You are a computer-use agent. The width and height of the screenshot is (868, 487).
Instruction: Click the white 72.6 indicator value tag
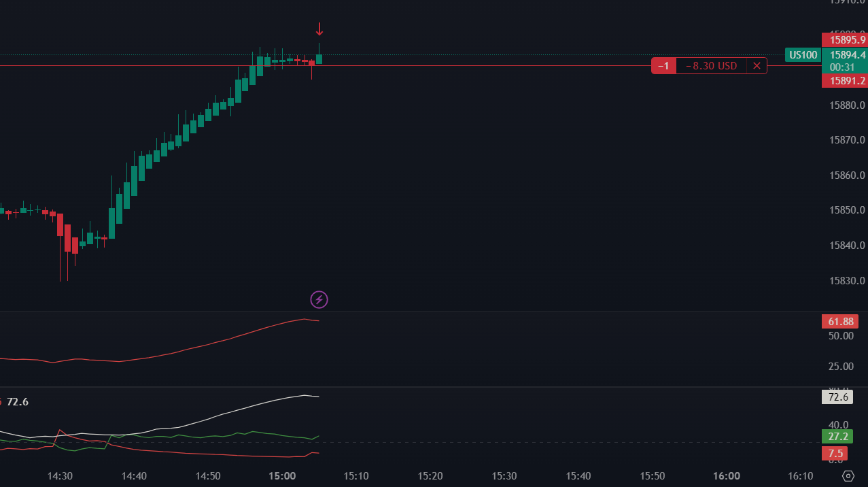(x=839, y=397)
